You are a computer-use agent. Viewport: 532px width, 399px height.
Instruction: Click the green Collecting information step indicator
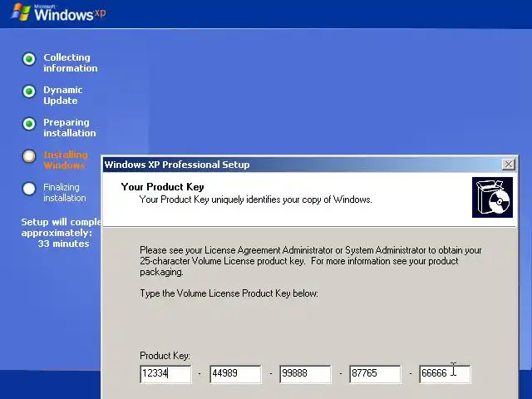[x=29, y=59]
